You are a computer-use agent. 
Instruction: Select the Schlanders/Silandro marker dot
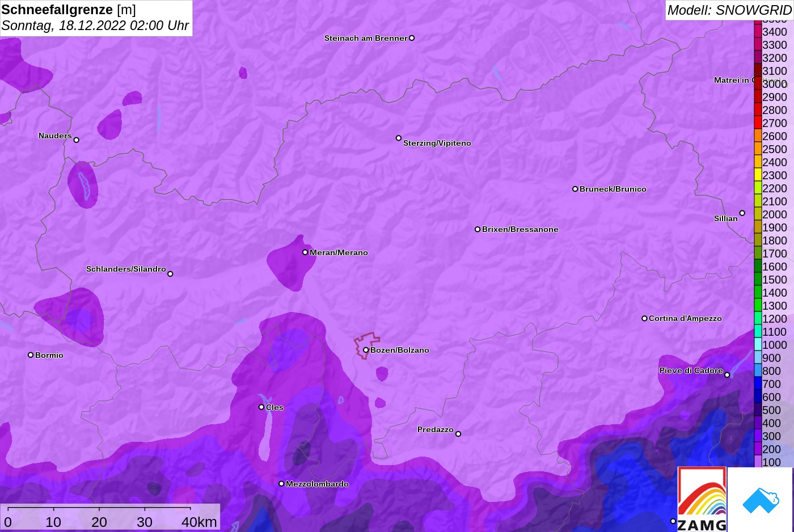click(170, 273)
